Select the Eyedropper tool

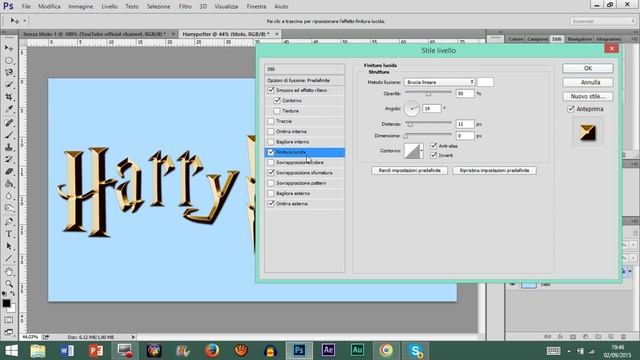coord(9,109)
